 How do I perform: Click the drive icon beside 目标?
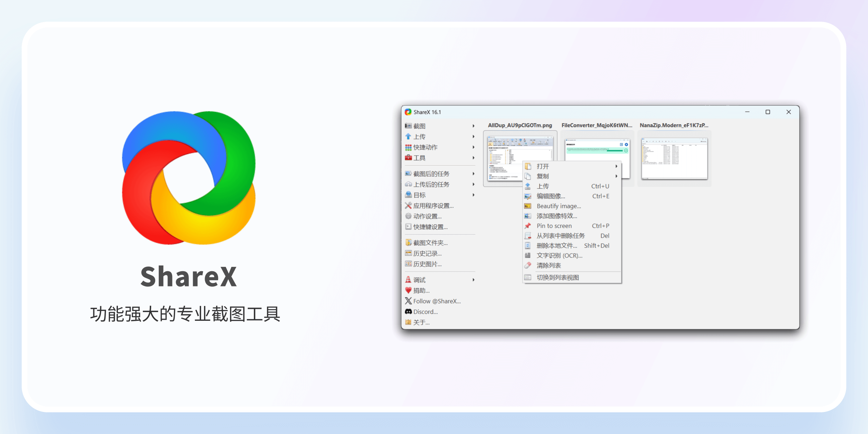(x=408, y=195)
